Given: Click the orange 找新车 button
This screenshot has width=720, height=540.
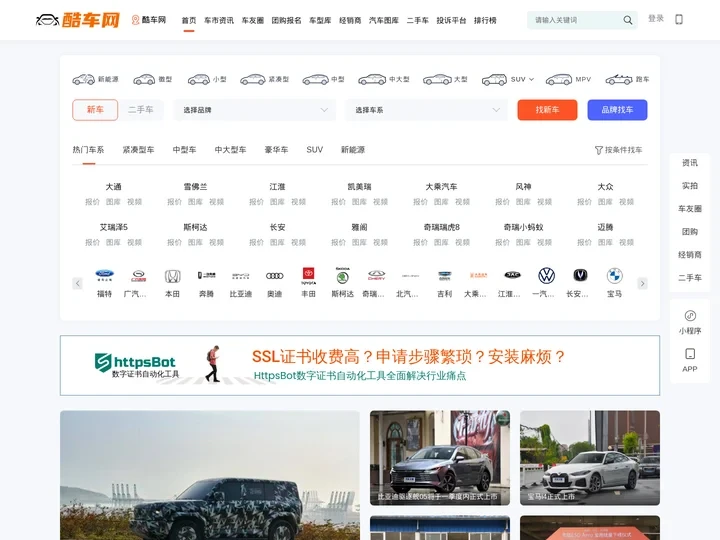Looking at the screenshot, I should click(x=547, y=110).
